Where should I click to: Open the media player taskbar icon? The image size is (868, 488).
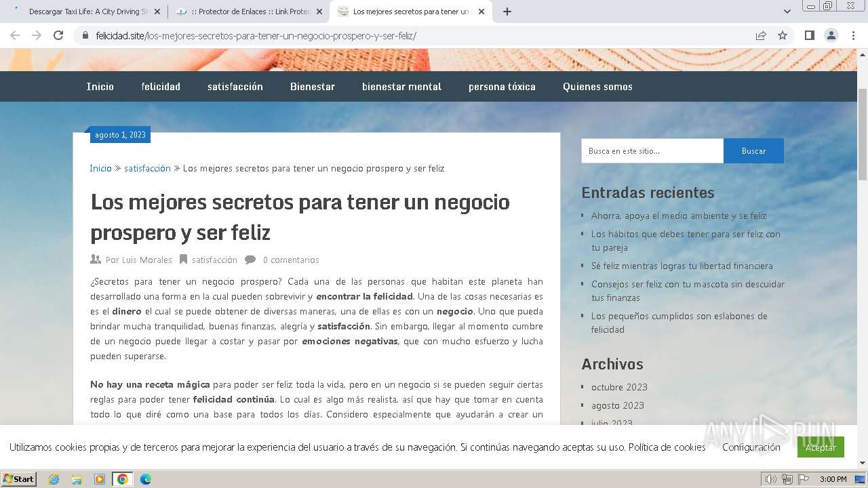[x=99, y=479]
